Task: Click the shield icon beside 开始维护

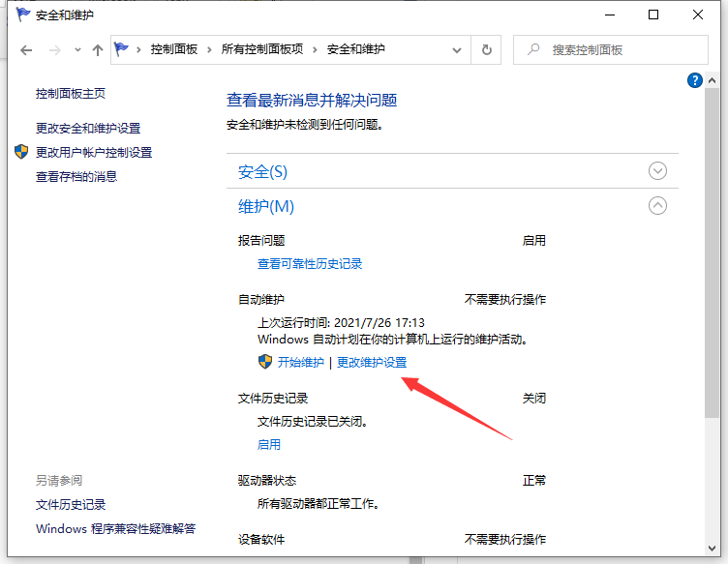Action: pos(265,362)
